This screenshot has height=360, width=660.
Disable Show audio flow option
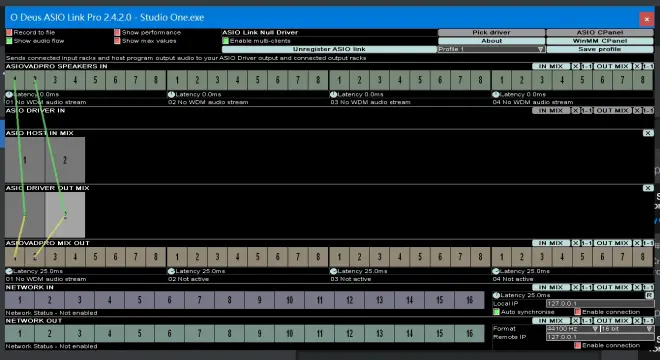9,41
